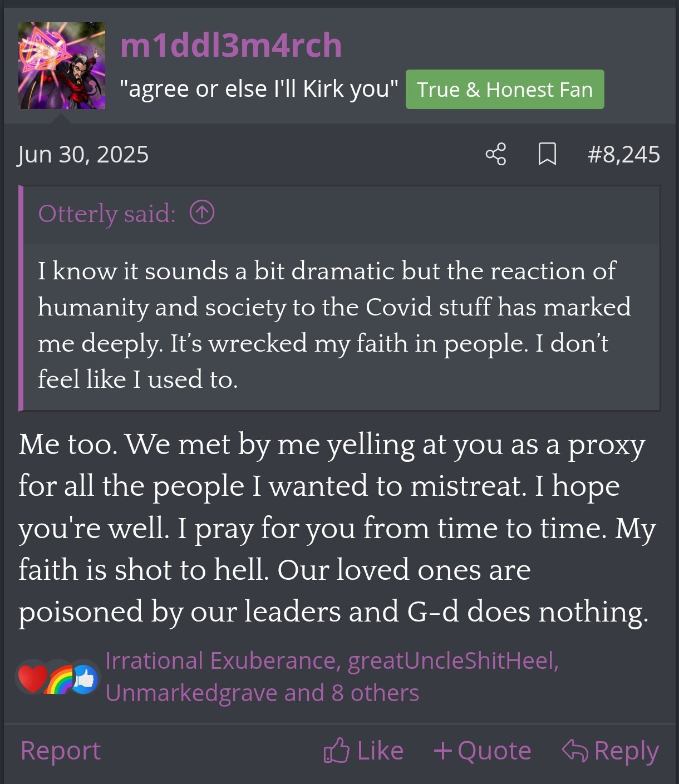Click the heart reaction icon
Viewport: 679px width, 784px height.
coord(31,678)
